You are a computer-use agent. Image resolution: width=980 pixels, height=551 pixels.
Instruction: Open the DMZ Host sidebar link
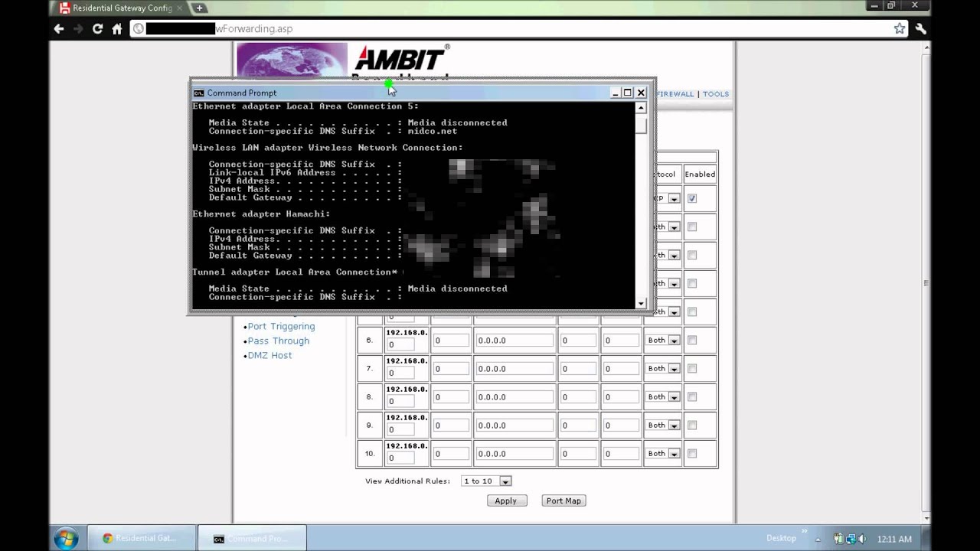pyautogui.click(x=269, y=356)
